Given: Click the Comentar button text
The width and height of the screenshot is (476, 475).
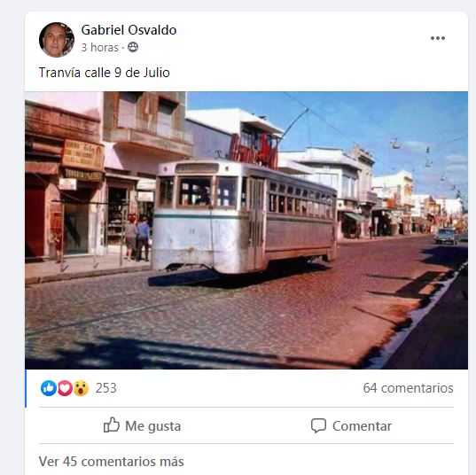Looking at the screenshot, I should click(x=362, y=426).
